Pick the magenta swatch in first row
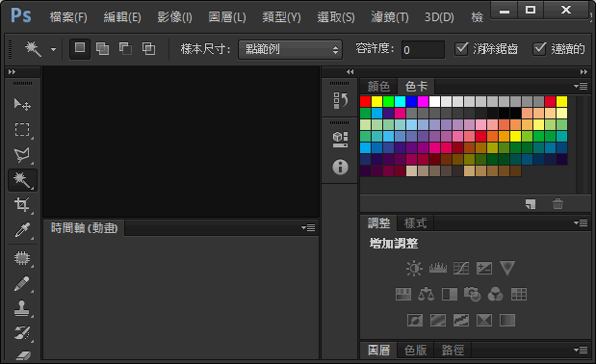 [x=423, y=101]
